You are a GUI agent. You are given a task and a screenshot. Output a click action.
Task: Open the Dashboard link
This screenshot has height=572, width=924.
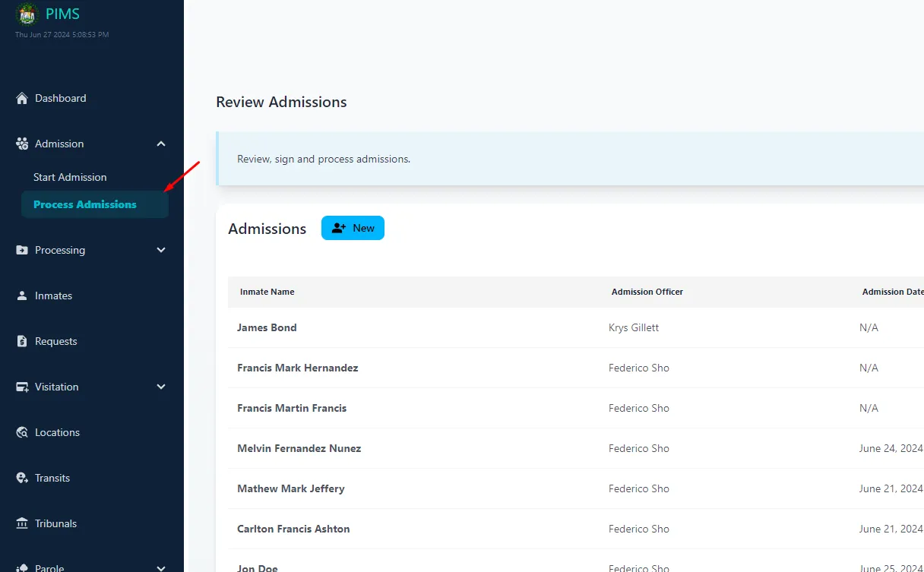click(x=60, y=98)
